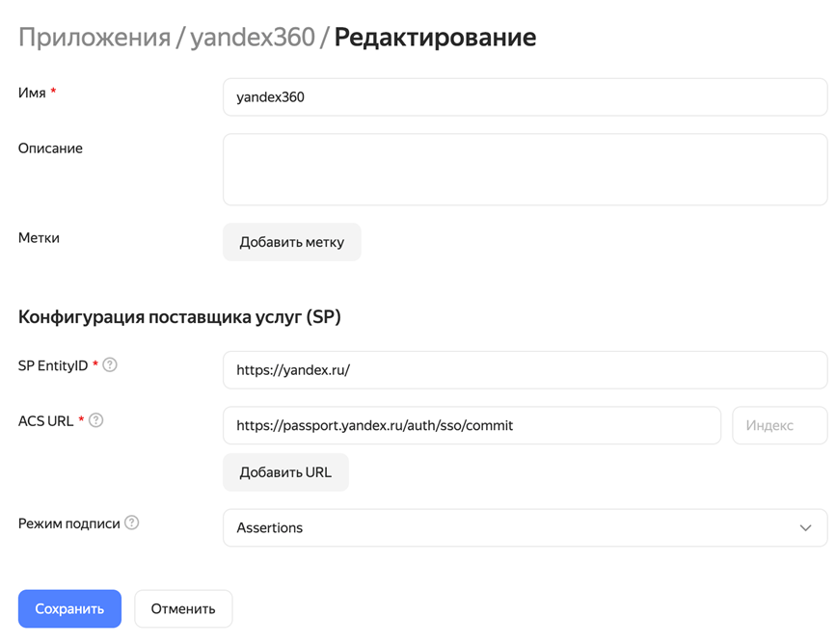
Task: Go to Приложения in the breadcrumb
Action: coord(94,38)
